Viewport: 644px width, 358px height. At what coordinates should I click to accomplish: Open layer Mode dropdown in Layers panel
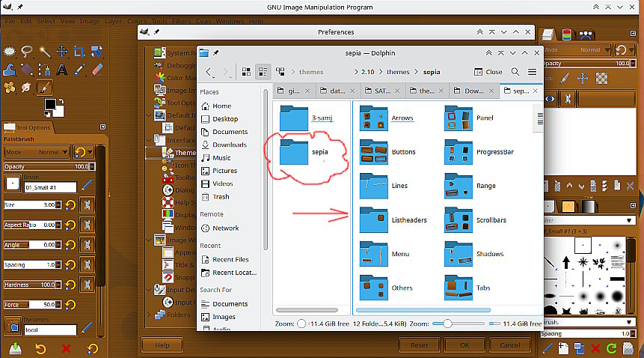[577, 50]
